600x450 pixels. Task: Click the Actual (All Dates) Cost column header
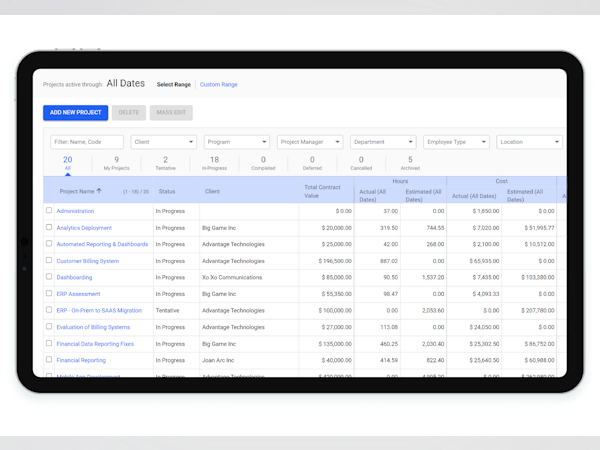point(474,196)
